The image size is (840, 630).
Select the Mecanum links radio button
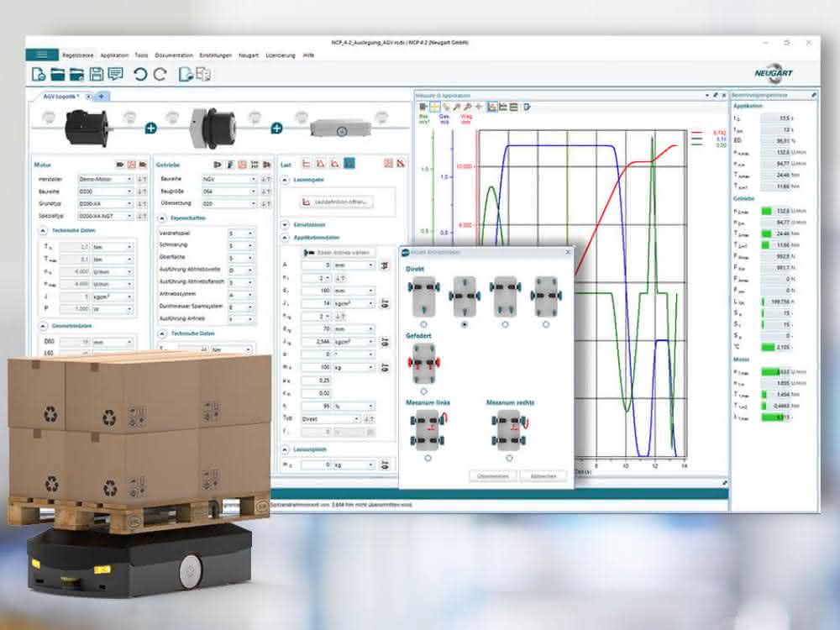pyautogui.click(x=428, y=458)
